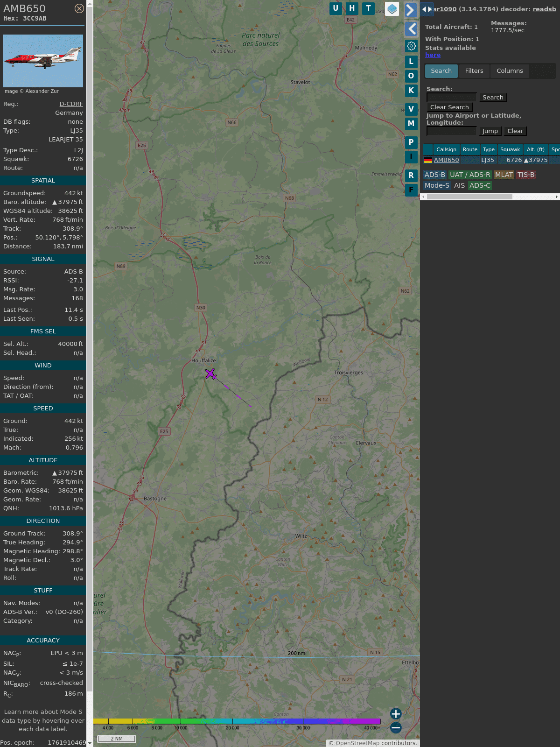
Task: Click the SIGNAL section header
Action: [43, 259]
